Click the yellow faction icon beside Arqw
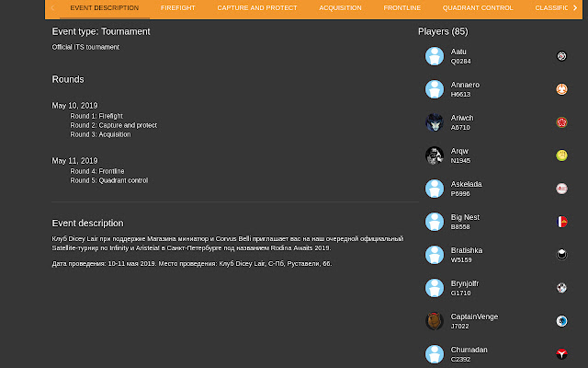 [561, 155]
